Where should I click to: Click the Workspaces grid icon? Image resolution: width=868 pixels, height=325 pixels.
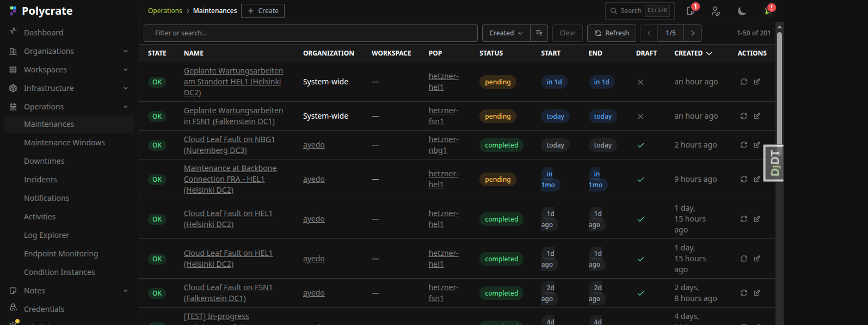coord(13,70)
